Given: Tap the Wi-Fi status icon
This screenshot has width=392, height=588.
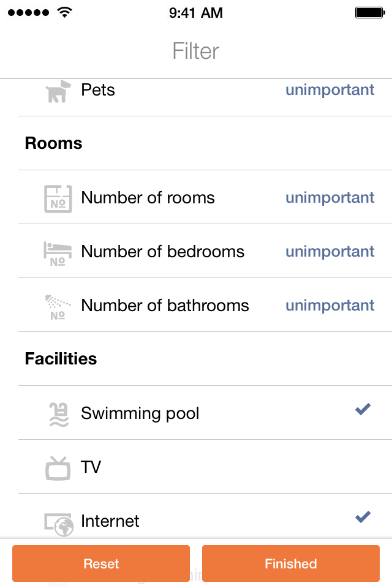Looking at the screenshot, I should pos(65,12).
